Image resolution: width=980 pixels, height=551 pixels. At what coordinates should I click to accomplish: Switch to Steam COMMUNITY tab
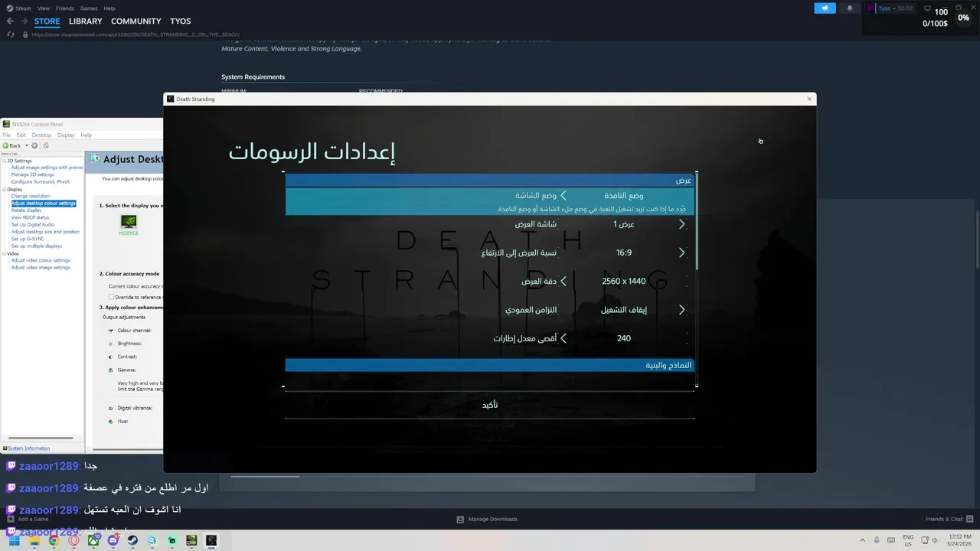pyautogui.click(x=136, y=21)
